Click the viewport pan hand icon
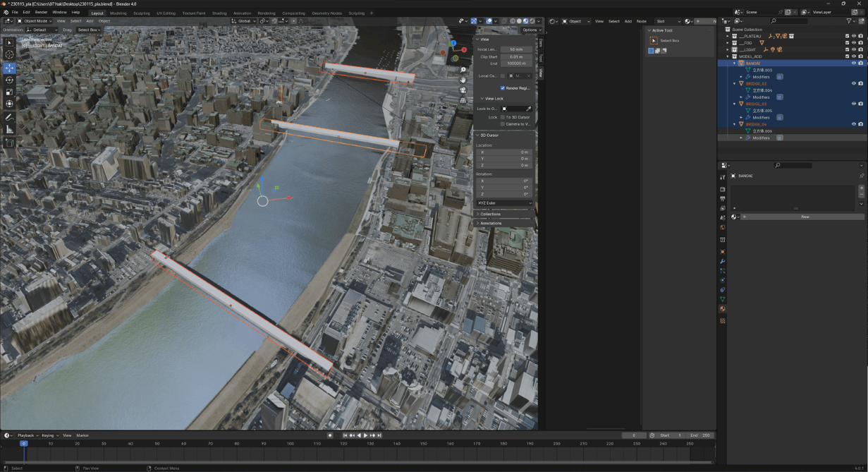This screenshot has width=868, height=472. point(463,80)
